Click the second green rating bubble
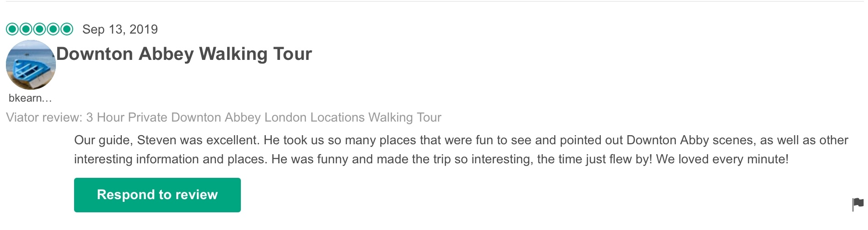Image resolution: width=868 pixels, height=230 pixels. [26, 29]
